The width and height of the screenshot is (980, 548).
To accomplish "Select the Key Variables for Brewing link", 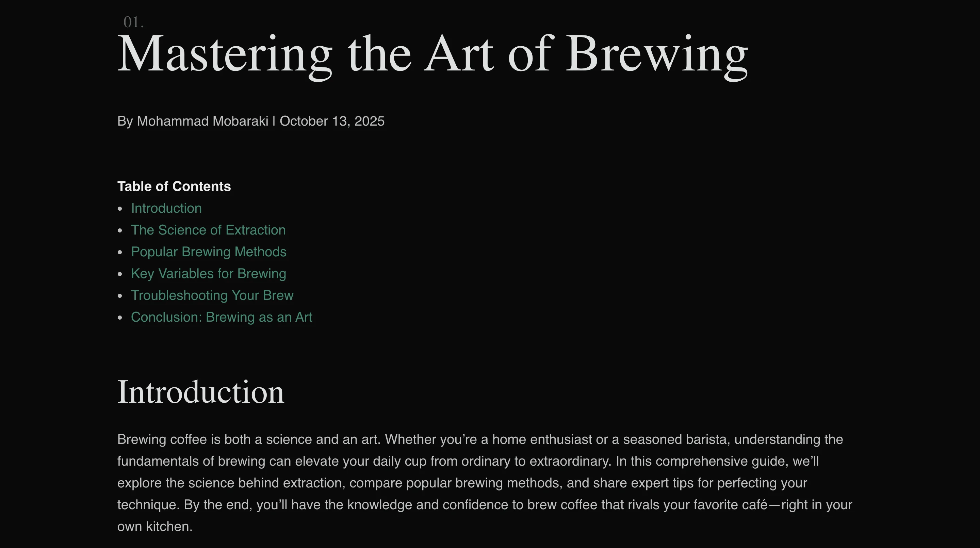I will [209, 274].
